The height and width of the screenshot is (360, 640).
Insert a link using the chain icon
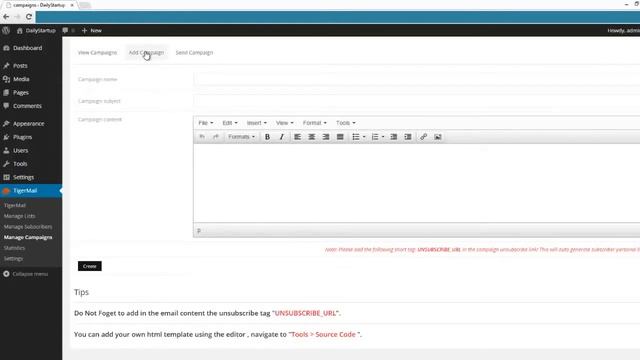tap(424, 137)
